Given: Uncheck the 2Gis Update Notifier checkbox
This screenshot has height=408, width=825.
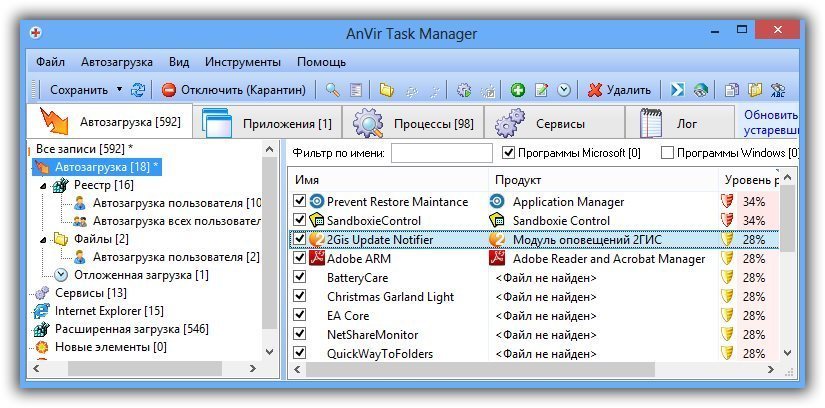Looking at the screenshot, I should 299,239.
